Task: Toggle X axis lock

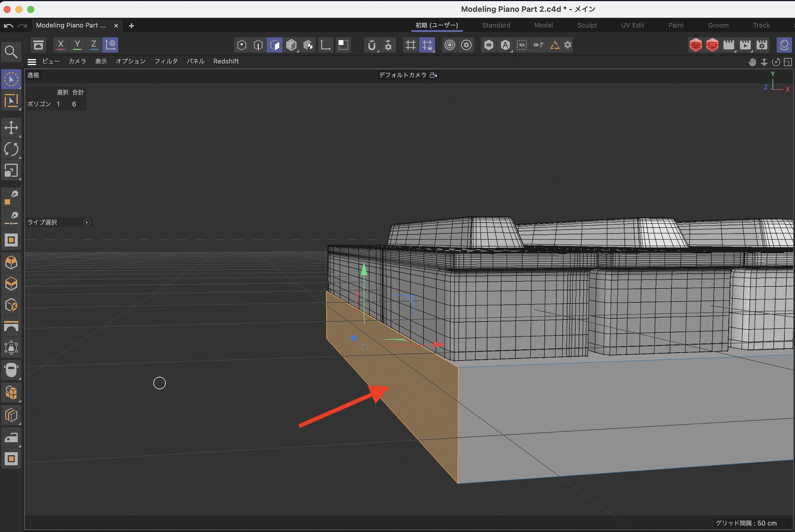Action: pyautogui.click(x=60, y=45)
